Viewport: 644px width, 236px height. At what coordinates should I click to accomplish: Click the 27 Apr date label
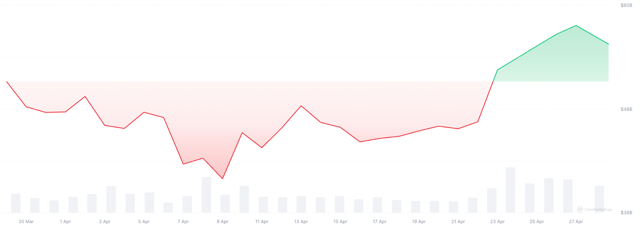576,222
